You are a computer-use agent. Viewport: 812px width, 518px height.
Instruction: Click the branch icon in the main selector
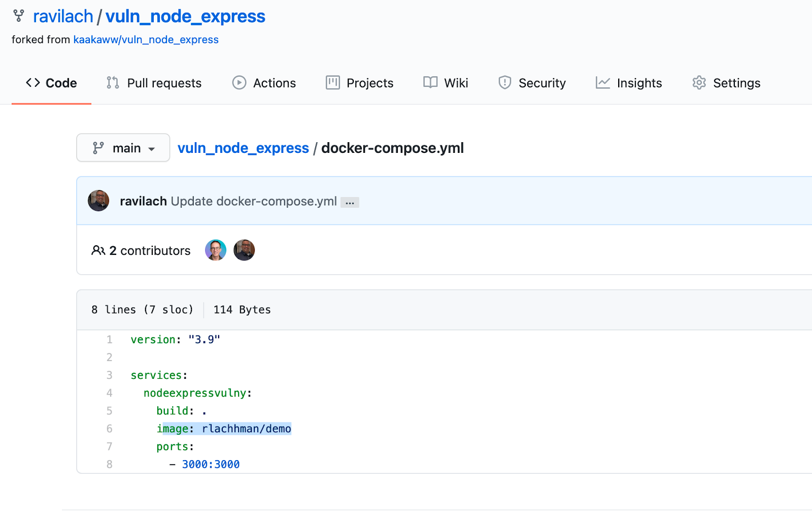coord(98,148)
